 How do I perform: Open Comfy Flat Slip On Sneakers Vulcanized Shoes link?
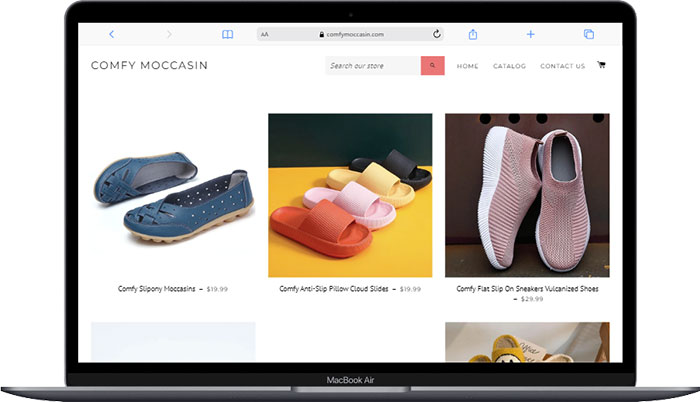click(527, 289)
